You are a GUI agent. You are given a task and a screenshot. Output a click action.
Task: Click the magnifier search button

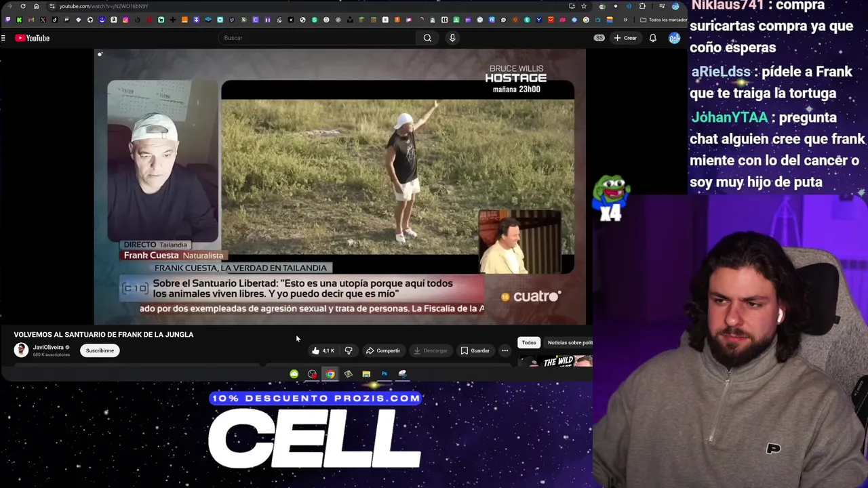[427, 38]
